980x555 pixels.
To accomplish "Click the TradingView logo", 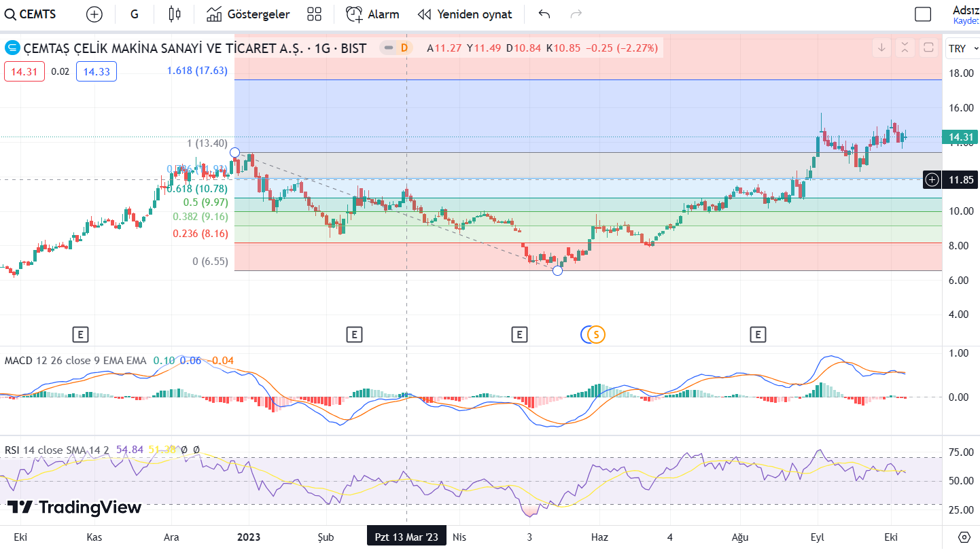I will tap(74, 507).
